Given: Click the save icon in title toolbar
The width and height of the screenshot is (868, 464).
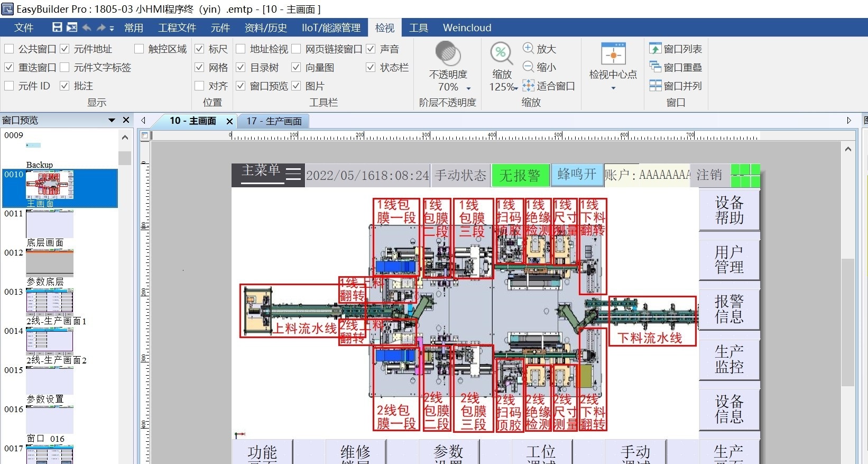Looking at the screenshot, I should click(57, 28).
